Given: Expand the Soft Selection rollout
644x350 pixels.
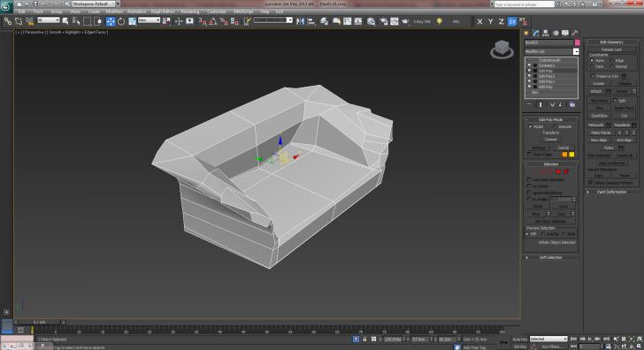Looking at the screenshot, I should coord(550,258).
